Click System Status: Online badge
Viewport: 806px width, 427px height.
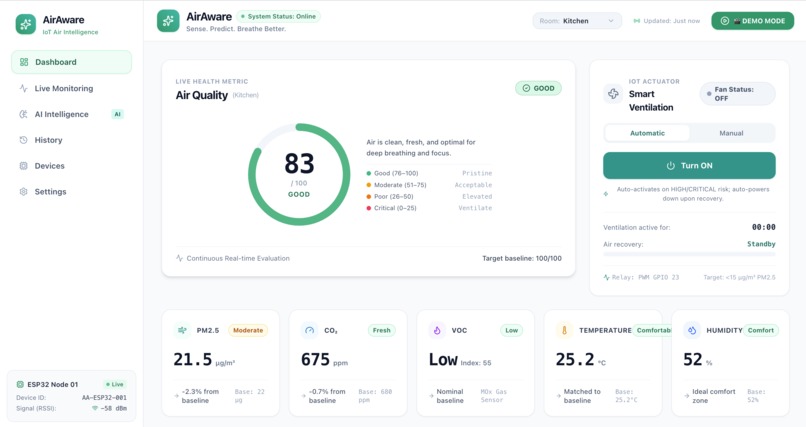[279, 16]
